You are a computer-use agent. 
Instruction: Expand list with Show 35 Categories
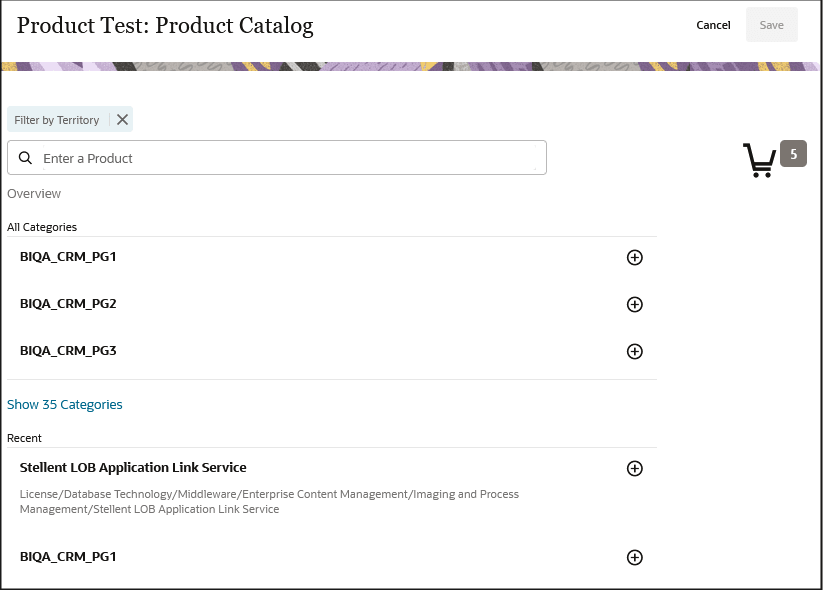pyautogui.click(x=65, y=405)
